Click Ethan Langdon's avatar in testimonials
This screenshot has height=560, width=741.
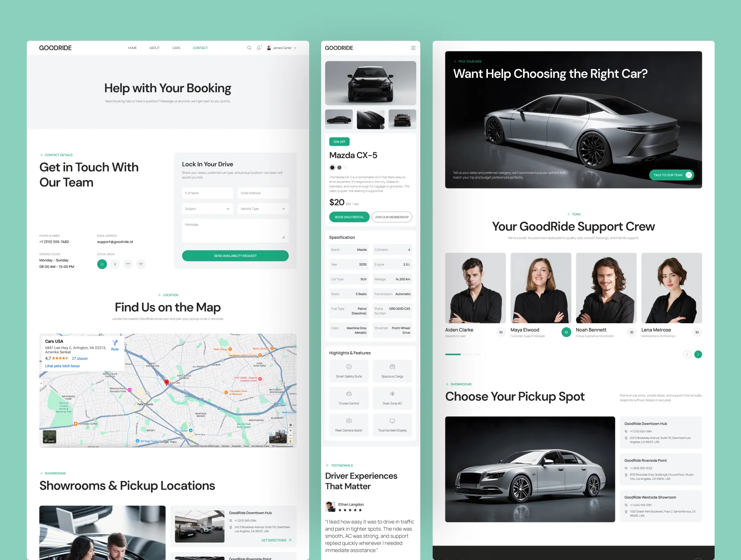point(330,506)
